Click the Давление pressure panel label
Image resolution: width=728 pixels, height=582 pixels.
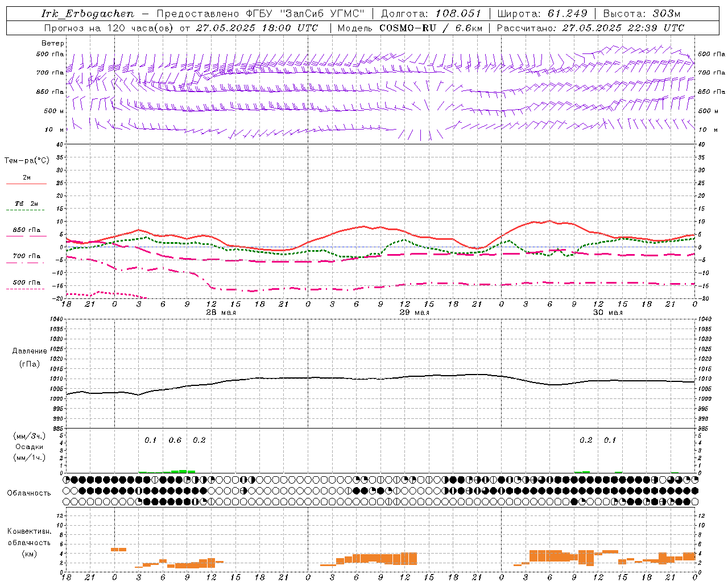[x=29, y=351]
